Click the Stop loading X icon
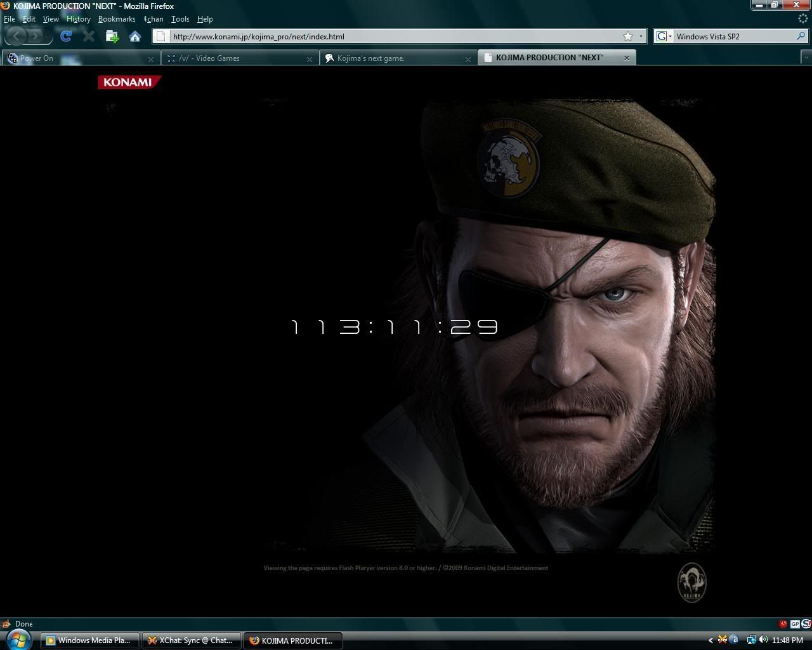Viewport: 812px width, 650px height. coord(89,36)
